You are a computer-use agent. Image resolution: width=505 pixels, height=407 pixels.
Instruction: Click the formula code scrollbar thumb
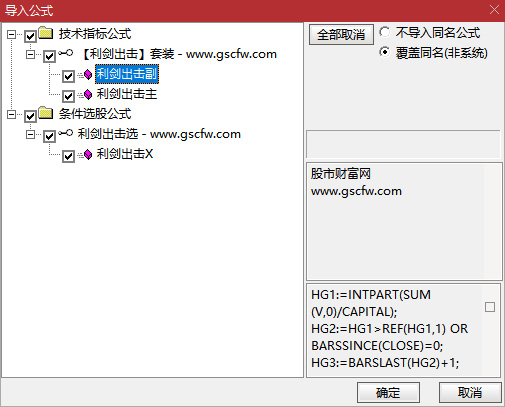(x=490, y=307)
